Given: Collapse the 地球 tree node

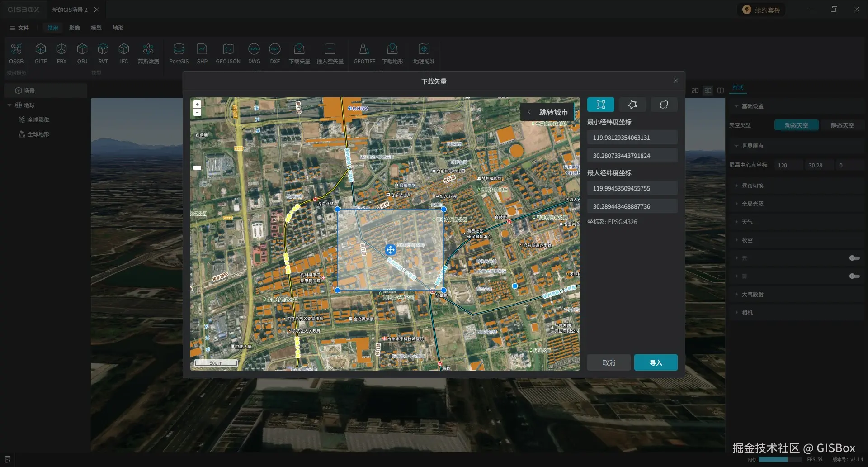Looking at the screenshot, I should (9, 105).
